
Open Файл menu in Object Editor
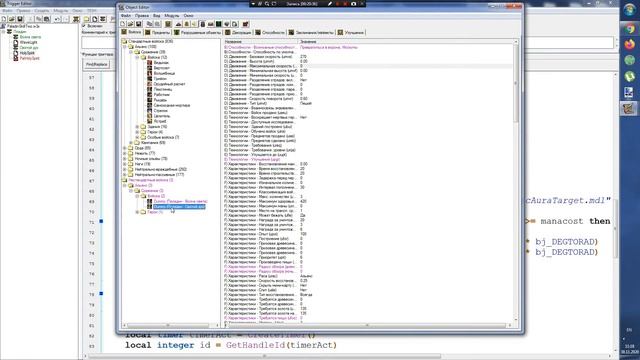[126, 16]
